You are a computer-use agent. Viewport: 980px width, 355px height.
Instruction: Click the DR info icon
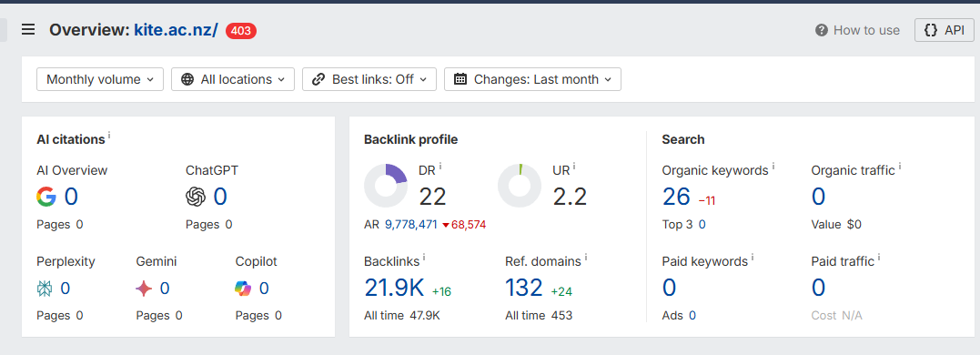point(440,167)
